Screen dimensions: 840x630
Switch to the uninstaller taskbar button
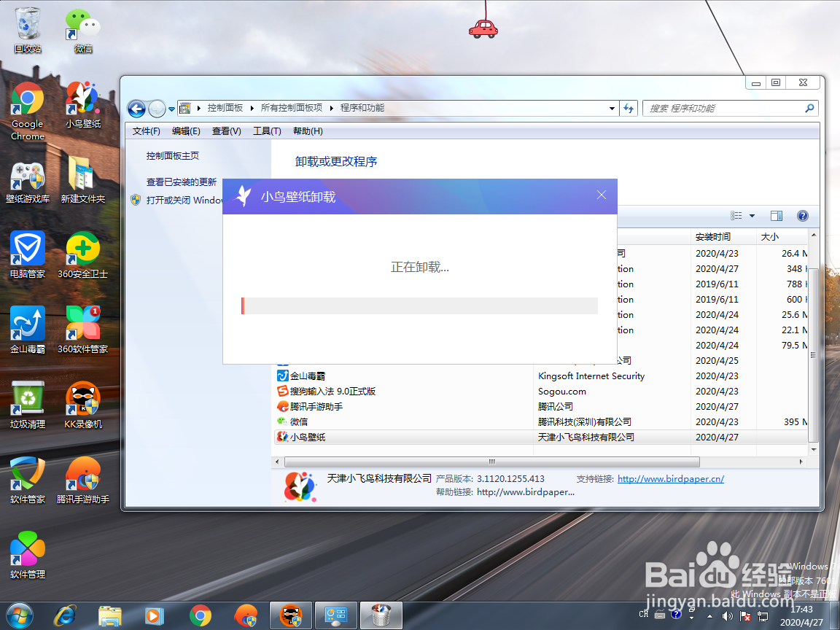coord(381,615)
